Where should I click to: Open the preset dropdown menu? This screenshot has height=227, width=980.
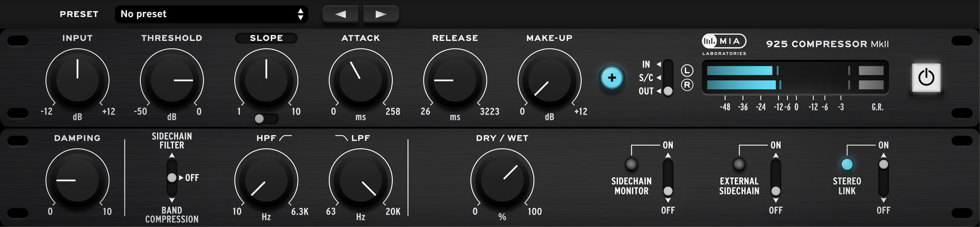[211, 14]
